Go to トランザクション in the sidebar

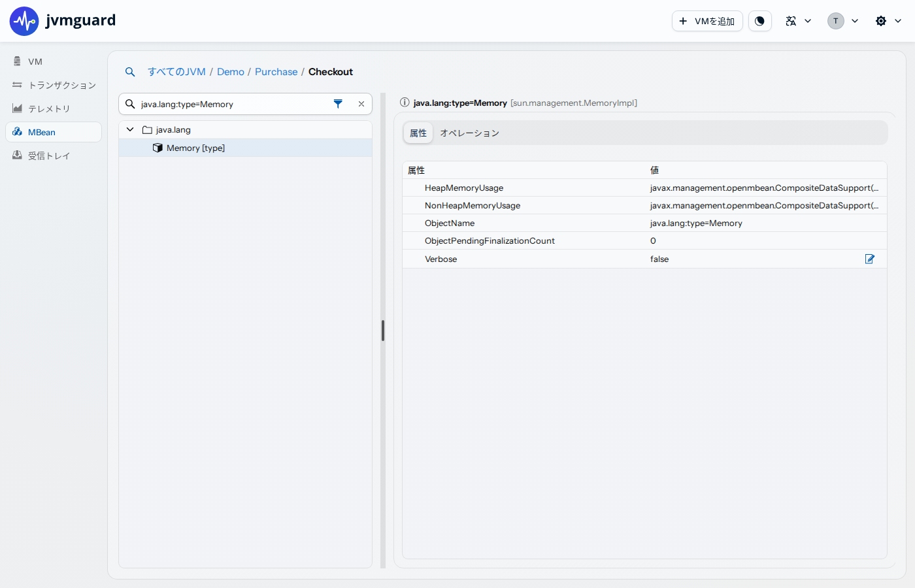(54, 85)
